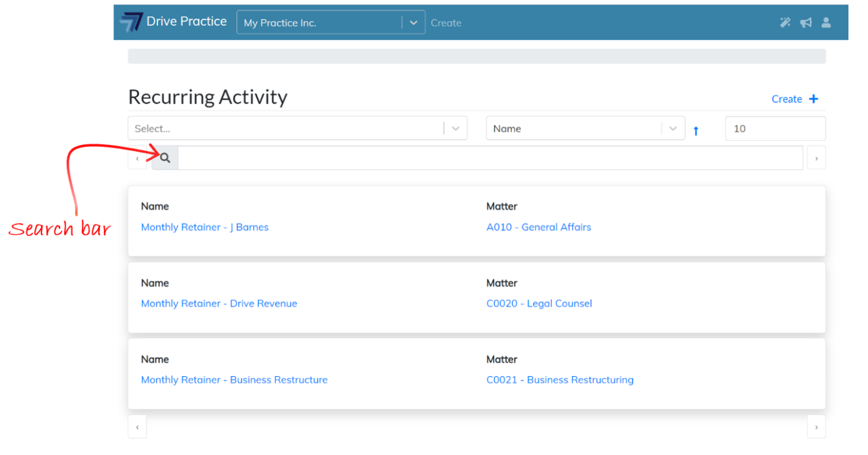
Task: Expand the Name sort chevron
Action: [x=673, y=129]
